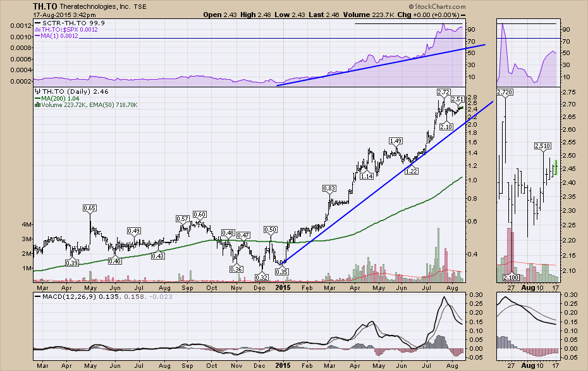Viewport: 588px width, 371px height.
Task: Click the MACD(12,26,9) legend label
Action: tap(69, 297)
